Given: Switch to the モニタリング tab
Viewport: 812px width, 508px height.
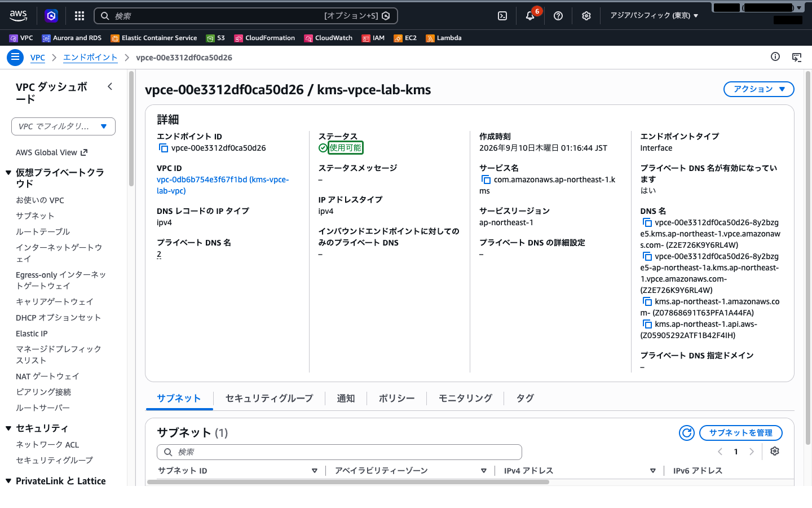Looking at the screenshot, I should coord(465,398).
